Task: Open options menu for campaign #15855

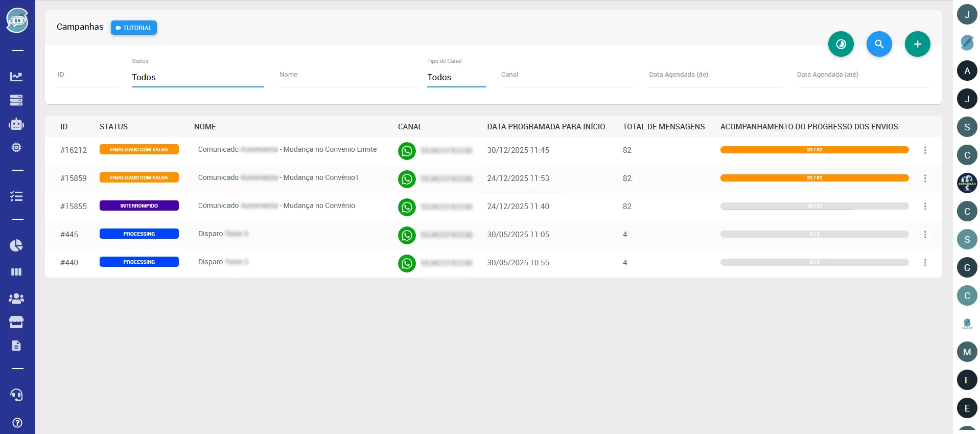Action: pos(925,207)
